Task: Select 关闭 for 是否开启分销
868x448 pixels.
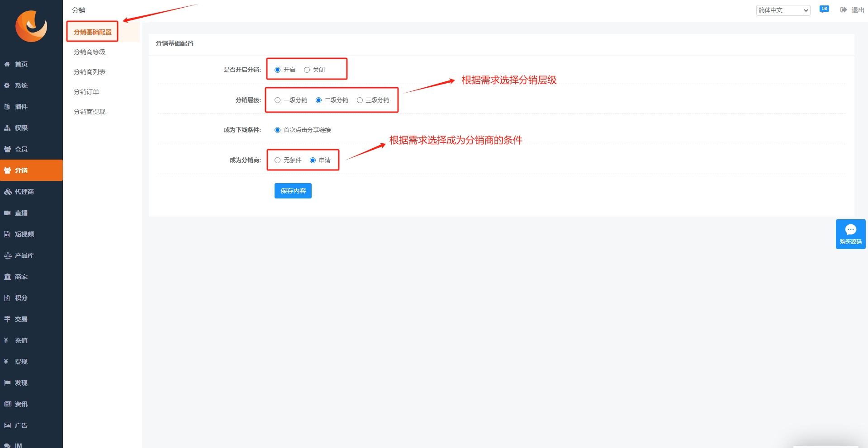Action: [x=307, y=70]
